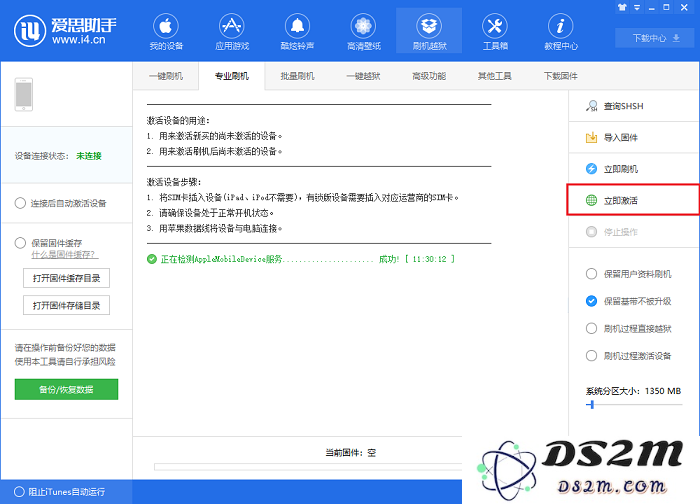Enable 保留固件缓存 option

tap(20, 243)
